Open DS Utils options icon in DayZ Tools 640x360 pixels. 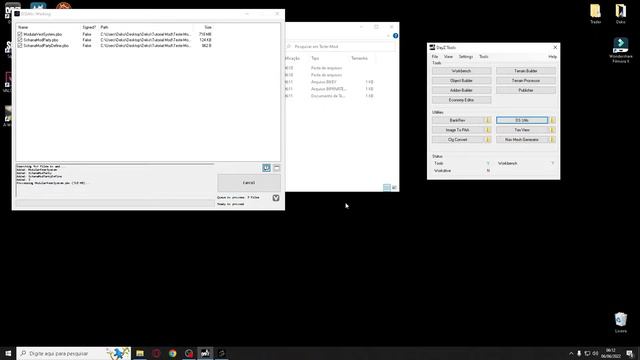[x=553, y=120]
